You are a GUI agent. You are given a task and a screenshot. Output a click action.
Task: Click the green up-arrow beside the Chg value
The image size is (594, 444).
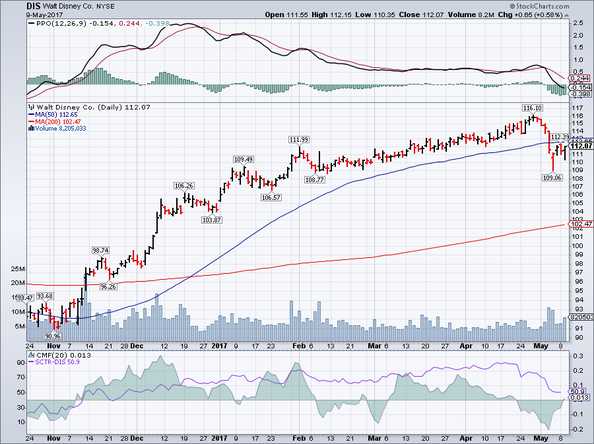(x=566, y=15)
